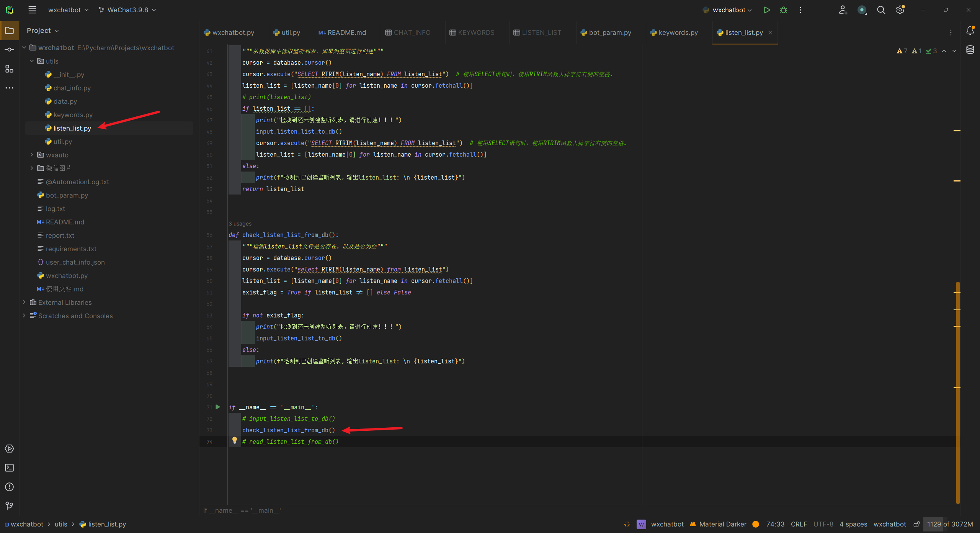Click the orange editor scrollbar thumb
This screenshot has height=533, width=980.
(958, 392)
